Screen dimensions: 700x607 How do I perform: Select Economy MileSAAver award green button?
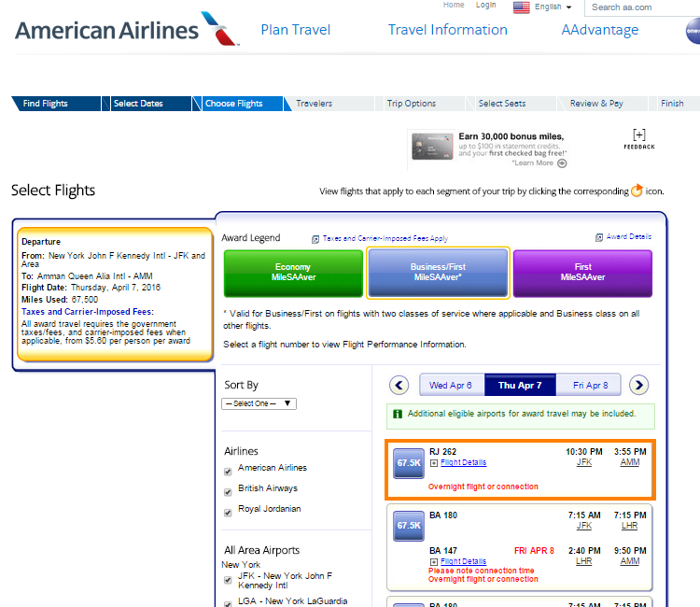[x=292, y=272]
